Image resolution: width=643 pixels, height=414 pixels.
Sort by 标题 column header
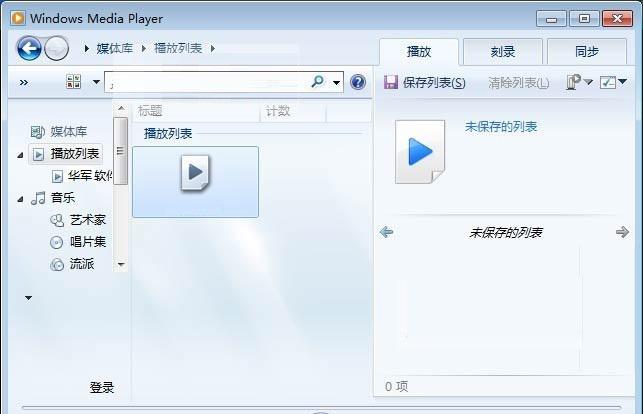point(196,111)
